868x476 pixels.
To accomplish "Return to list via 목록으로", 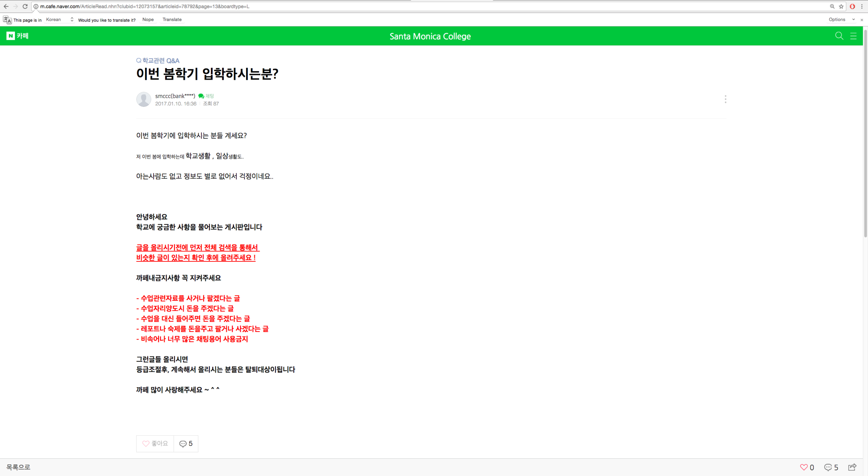I will point(18,467).
